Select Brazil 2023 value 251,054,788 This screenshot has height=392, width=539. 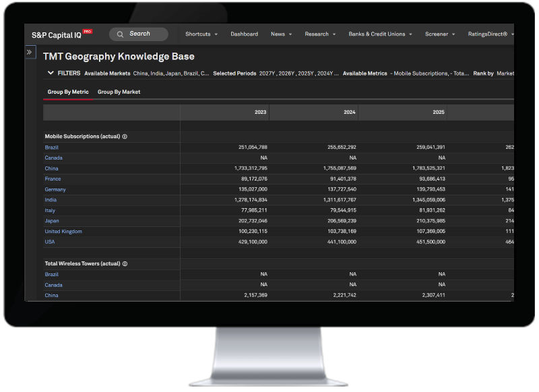tap(253, 148)
